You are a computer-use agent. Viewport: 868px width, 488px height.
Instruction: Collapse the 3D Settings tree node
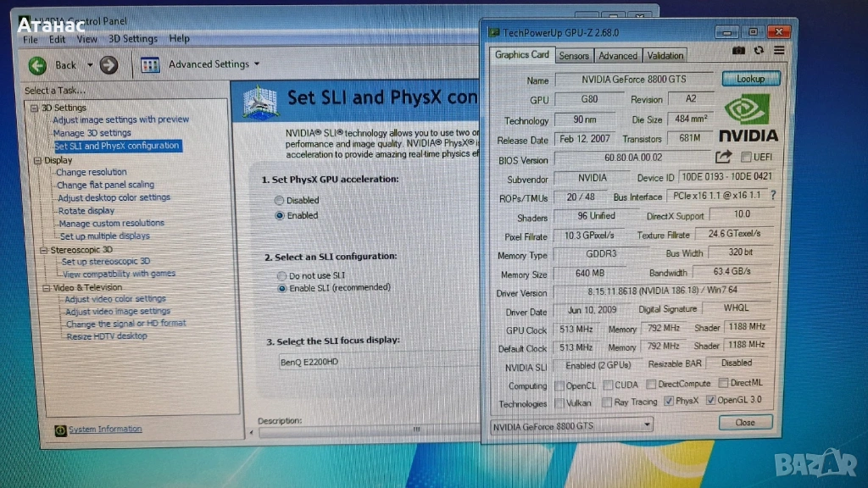point(35,108)
